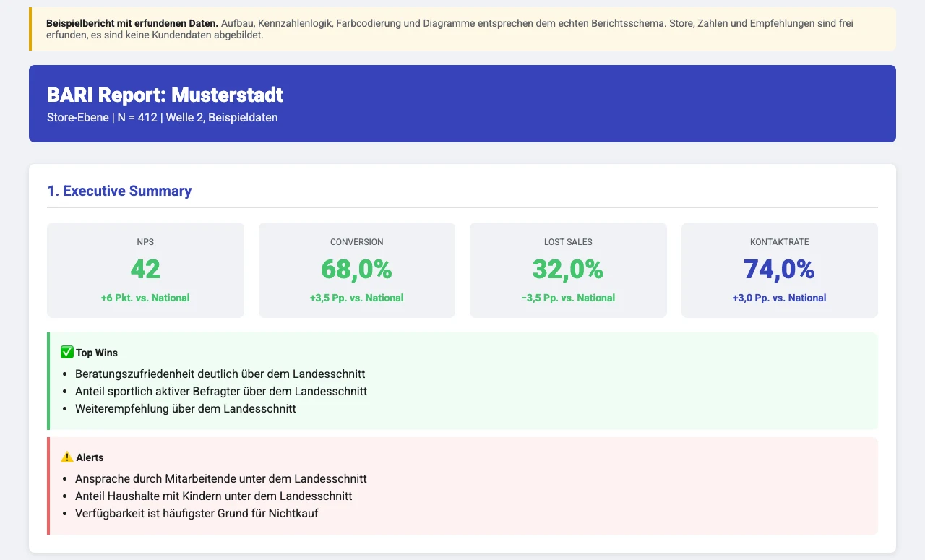925x560 pixels.
Task: Click "+6 Pkt. vs. National" under NPS
Action: (145, 298)
